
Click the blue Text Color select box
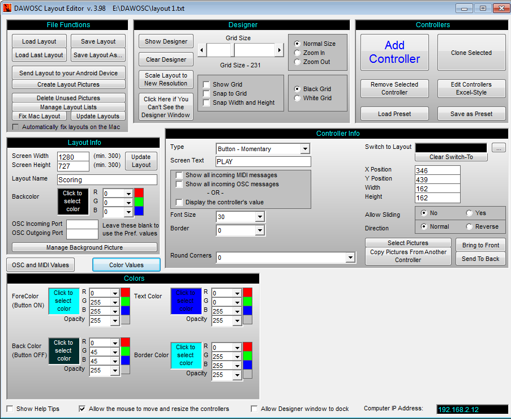[186, 301]
